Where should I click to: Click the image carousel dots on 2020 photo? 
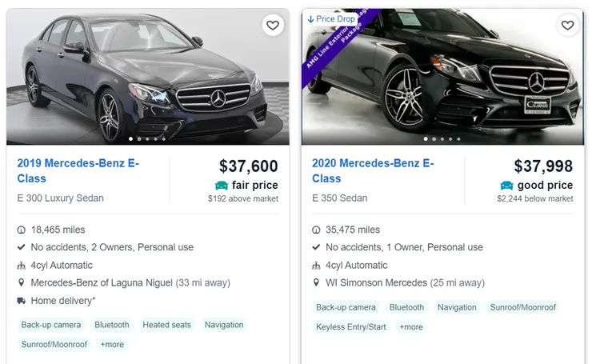(442, 139)
